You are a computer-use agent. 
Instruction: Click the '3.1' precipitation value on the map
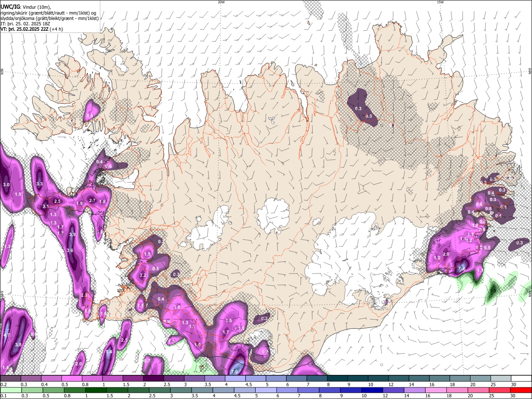pos(46,207)
